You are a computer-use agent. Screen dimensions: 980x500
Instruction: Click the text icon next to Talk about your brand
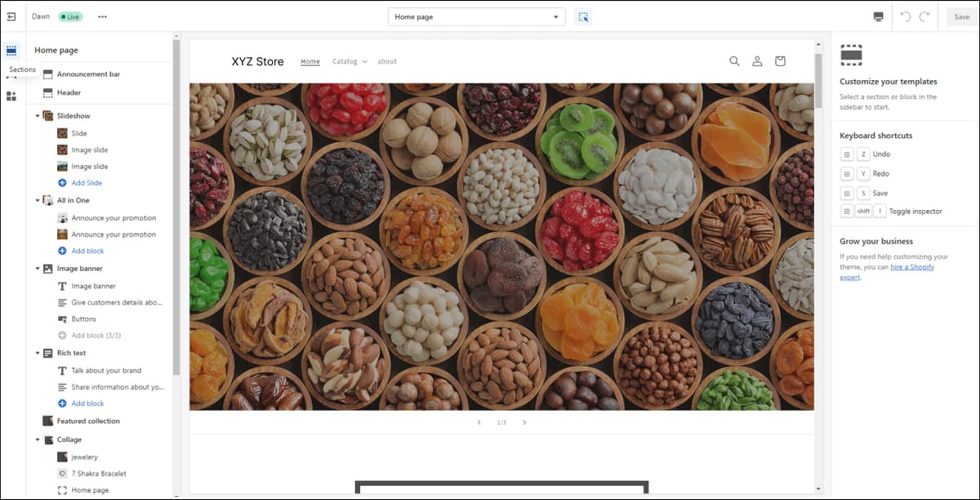tap(63, 371)
